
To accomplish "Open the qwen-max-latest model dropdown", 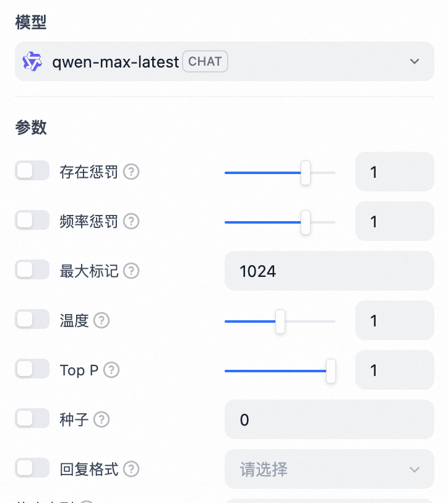I will (x=225, y=61).
